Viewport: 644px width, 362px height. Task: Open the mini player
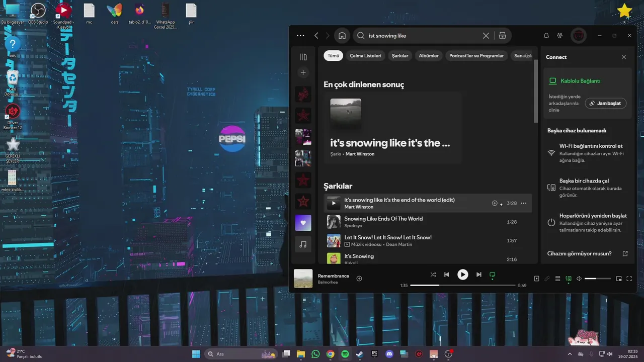tap(619, 279)
